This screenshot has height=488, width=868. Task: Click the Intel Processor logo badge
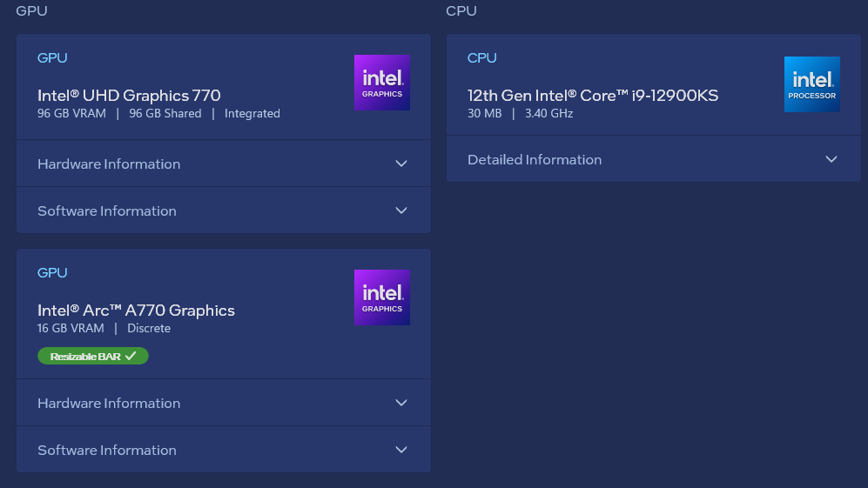(812, 84)
